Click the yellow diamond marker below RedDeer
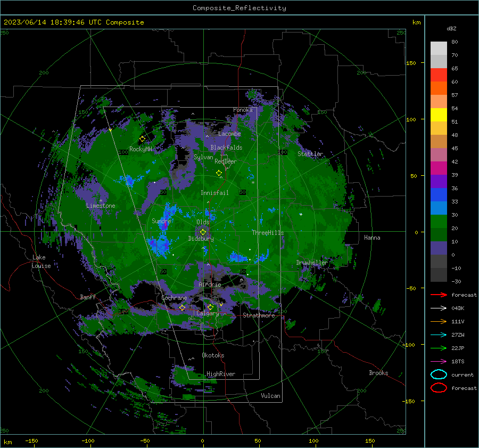 click(x=219, y=173)
